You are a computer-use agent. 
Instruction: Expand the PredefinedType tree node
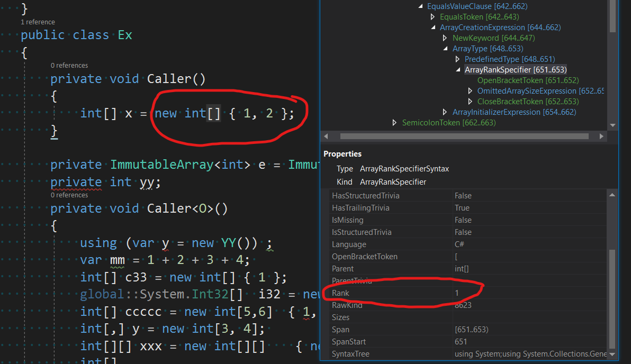pyautogui.click(x=458, y=59)
